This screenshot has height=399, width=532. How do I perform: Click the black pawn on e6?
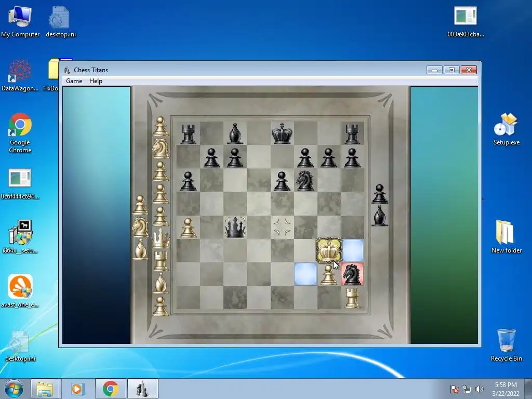(282, 181)
